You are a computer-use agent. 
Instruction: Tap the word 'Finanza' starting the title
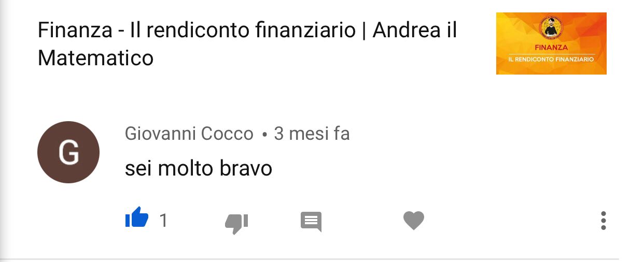click(x=75, y=31)
